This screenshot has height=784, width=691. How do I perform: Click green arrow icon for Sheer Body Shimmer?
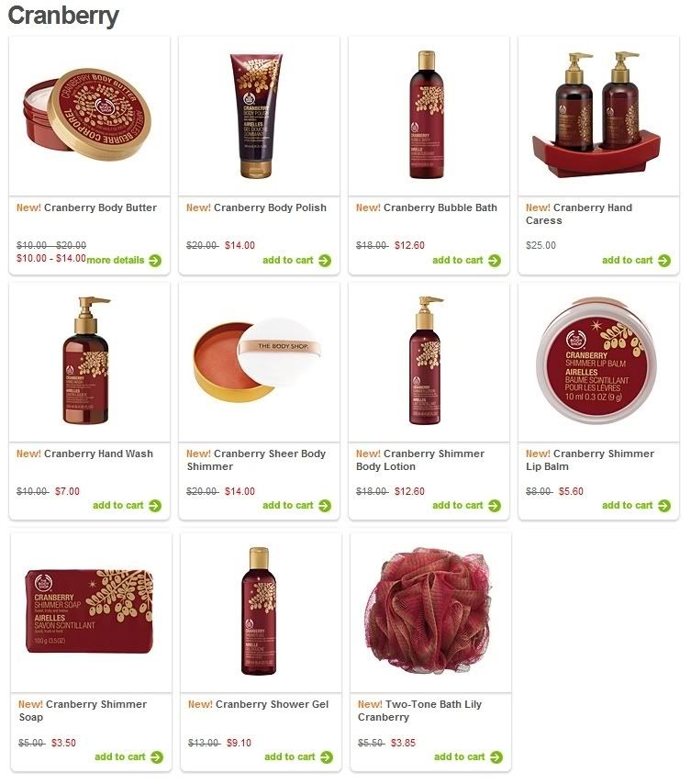[325, 506]
